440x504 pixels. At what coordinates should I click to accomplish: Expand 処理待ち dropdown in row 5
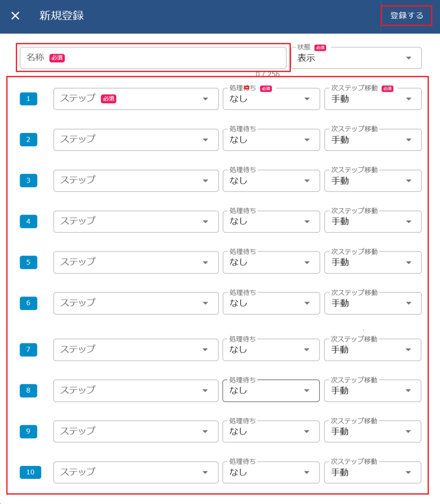(x=271, y=262)
